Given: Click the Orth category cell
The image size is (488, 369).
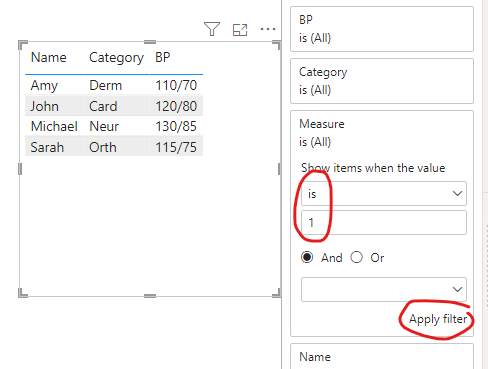Looking at the screenshot, I should pos(103,147).
